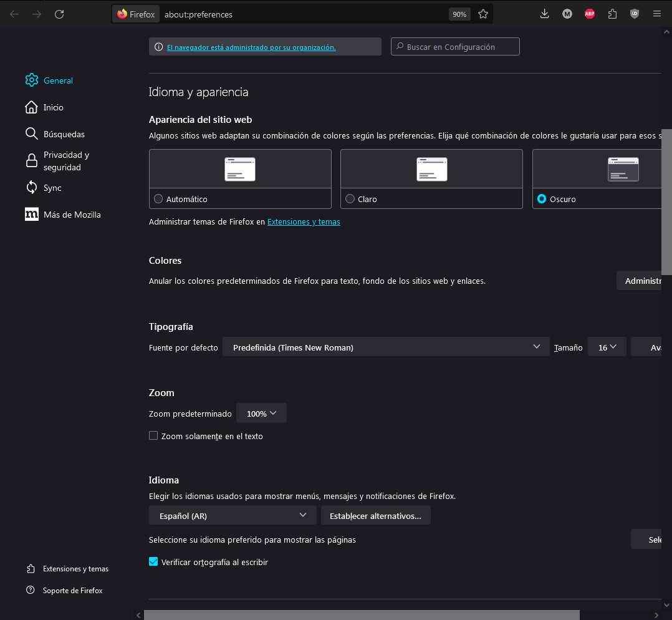Bookmark page with the star icon

pos(483,14)
